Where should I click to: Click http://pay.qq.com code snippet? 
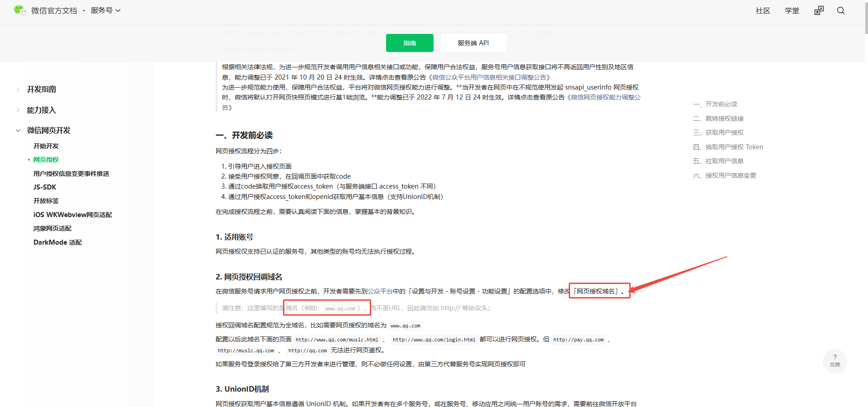[x=578, y=340]
